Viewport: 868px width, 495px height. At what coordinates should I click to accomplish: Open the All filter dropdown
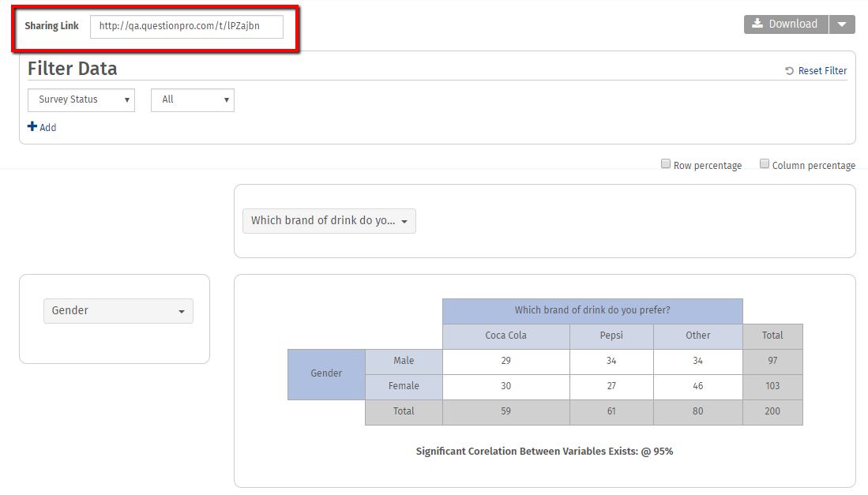[193, 100]
